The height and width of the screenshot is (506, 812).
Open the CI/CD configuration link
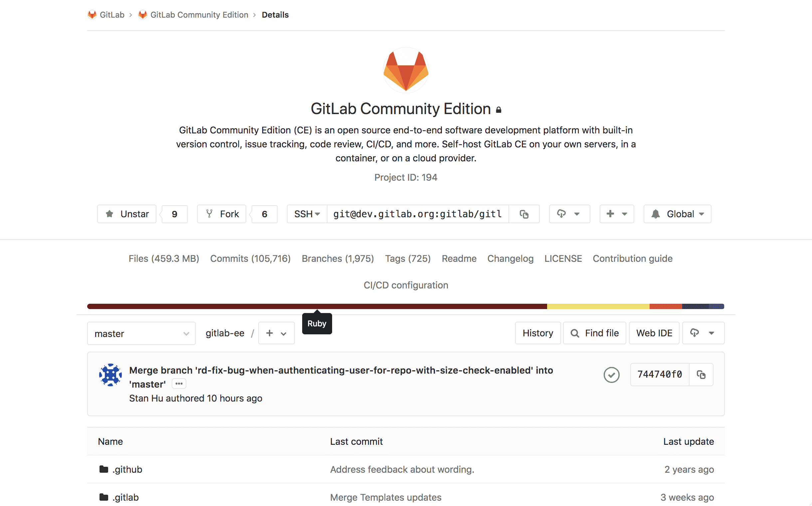406,285
